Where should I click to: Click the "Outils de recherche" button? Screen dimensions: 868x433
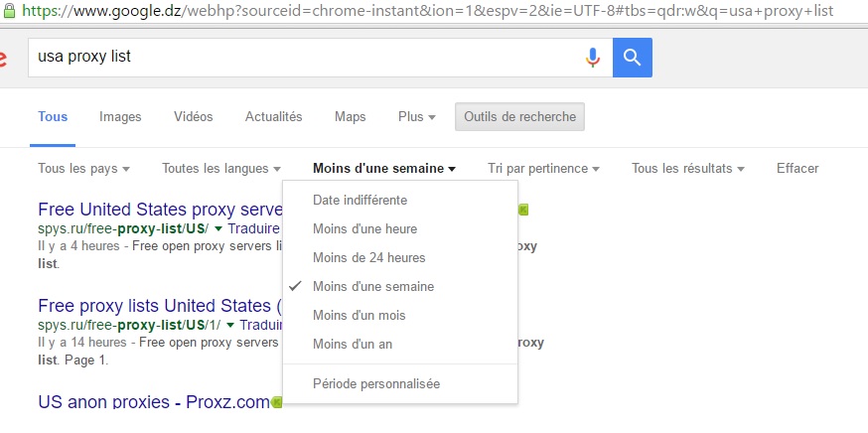tap(519, 116)
